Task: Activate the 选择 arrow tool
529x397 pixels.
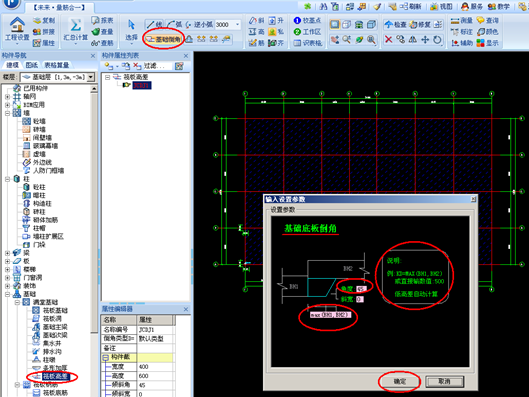Action: pos(131,30)
